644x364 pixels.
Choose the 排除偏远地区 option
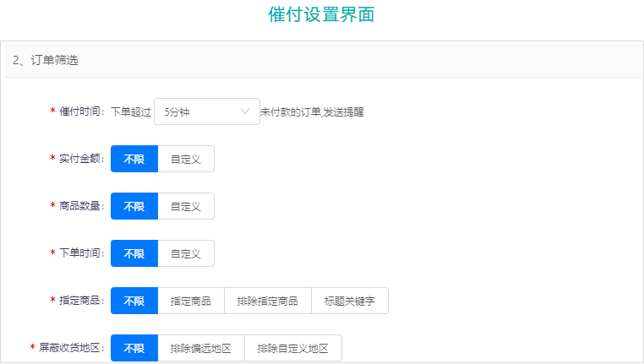(x=201, y=348)
